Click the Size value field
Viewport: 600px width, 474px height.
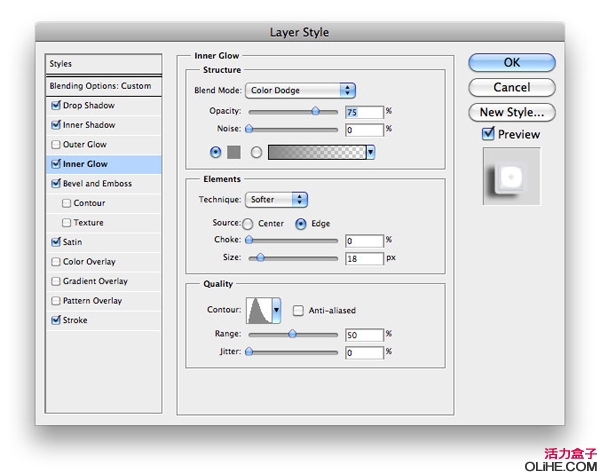(364, 259)
